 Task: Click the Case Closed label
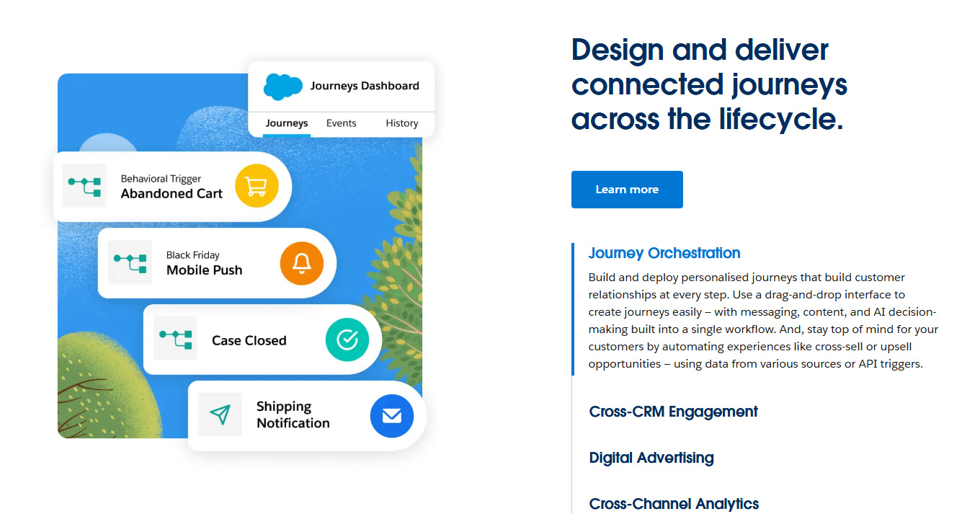[249, 340]
